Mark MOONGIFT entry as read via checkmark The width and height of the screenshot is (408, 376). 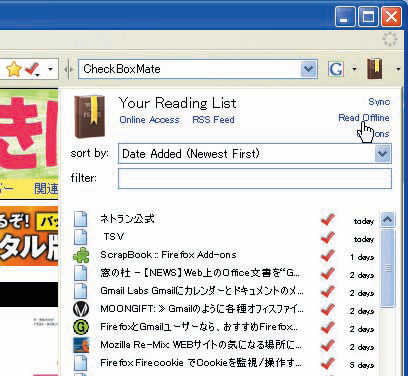point(328,309)
